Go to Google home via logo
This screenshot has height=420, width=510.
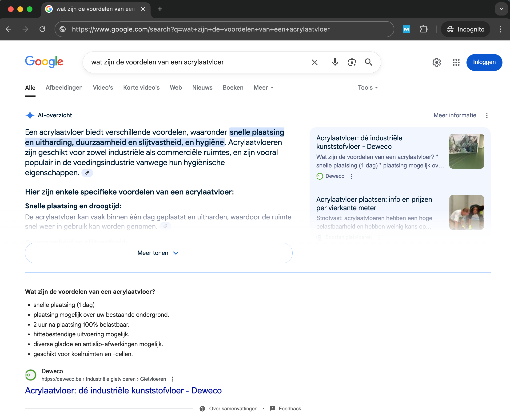point(44,62)
